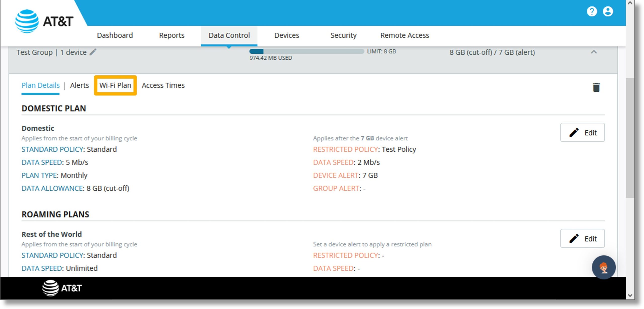The image size is (644, 309).
Task: Click the trash/delete icon top right
Action: point(596,88)
